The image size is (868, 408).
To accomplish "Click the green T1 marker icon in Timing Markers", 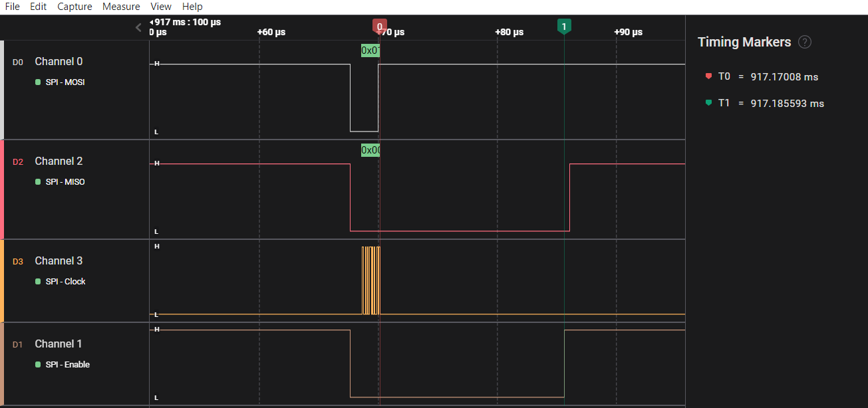I will 708,102.
